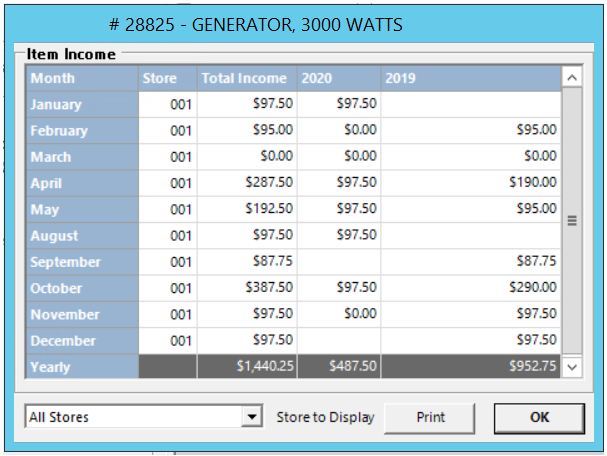Select the April row header
Screen dimensions: 607x456
pos(82,183)
